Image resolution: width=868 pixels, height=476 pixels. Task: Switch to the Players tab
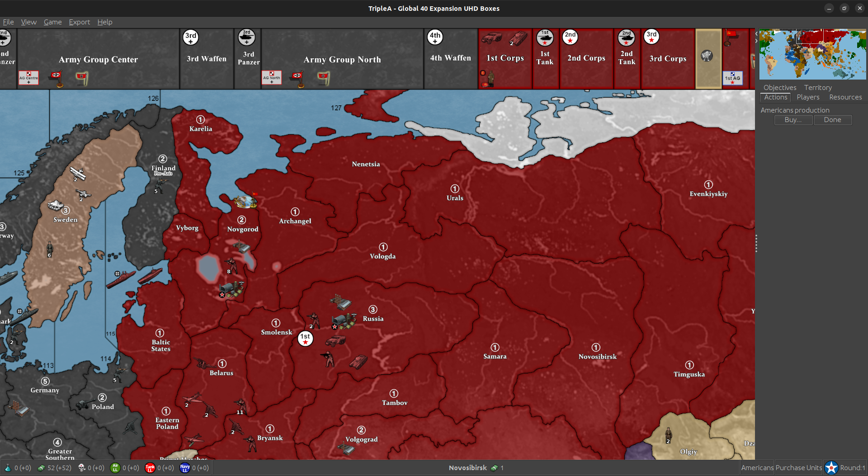[808, 97]
